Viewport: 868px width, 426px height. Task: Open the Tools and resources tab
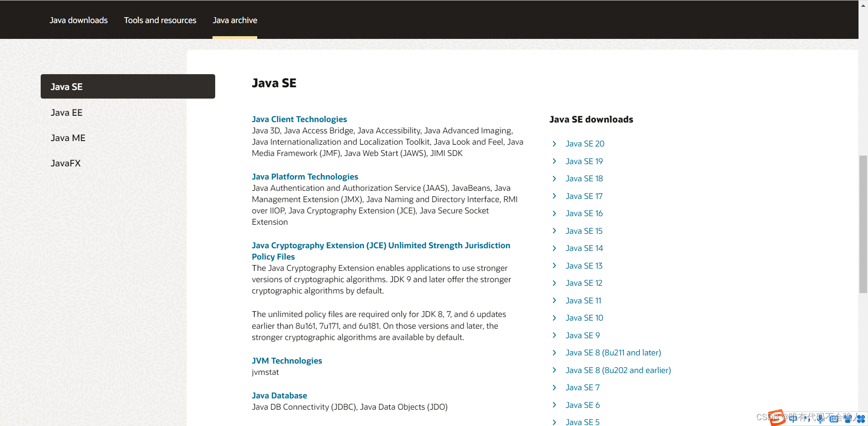coord(160,20)
